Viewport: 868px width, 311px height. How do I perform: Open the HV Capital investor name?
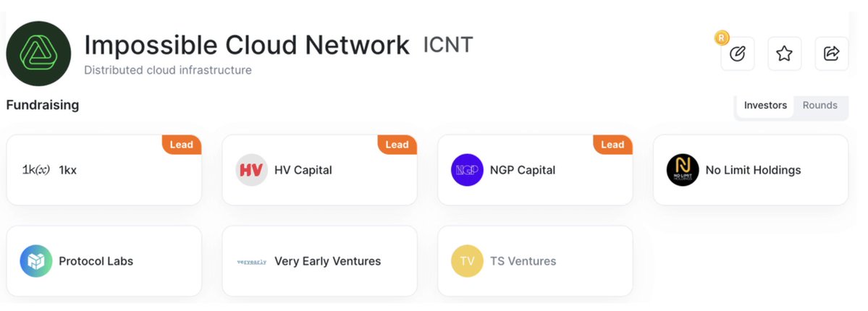303,170
